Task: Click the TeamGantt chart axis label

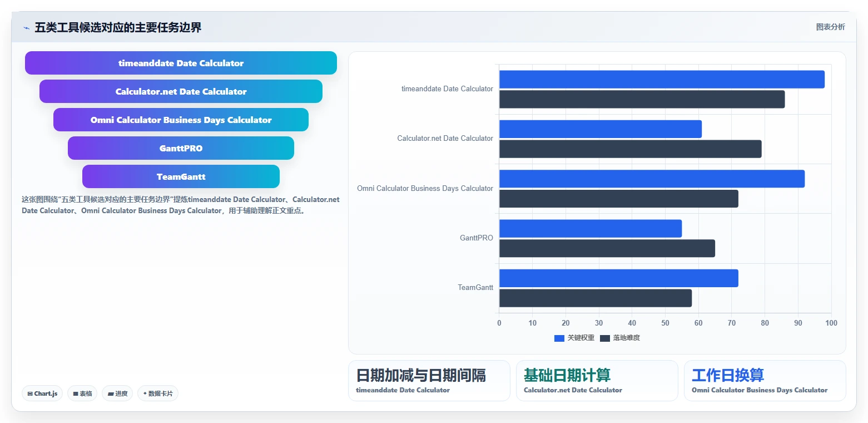Action: [475, 288]
